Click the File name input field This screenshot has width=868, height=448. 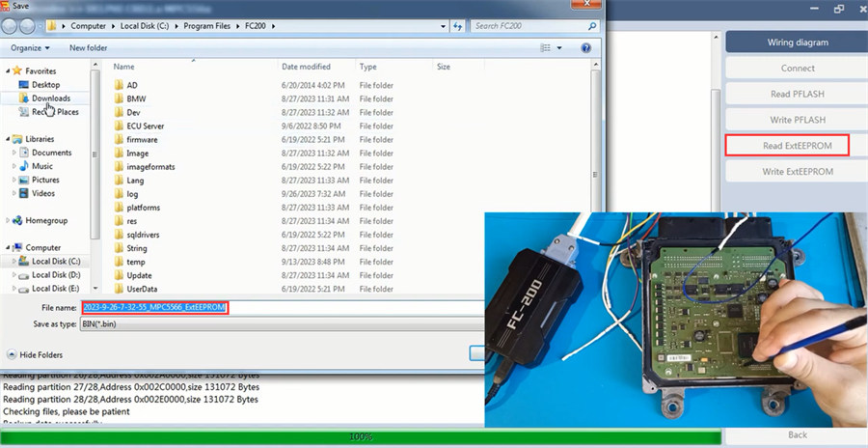click(x=283, y=308)
